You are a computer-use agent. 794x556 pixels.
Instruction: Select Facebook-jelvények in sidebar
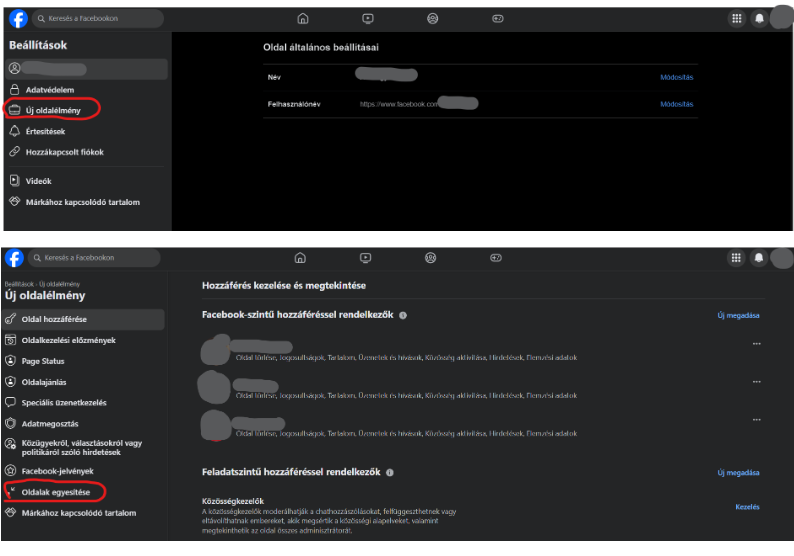coord(84,471)
